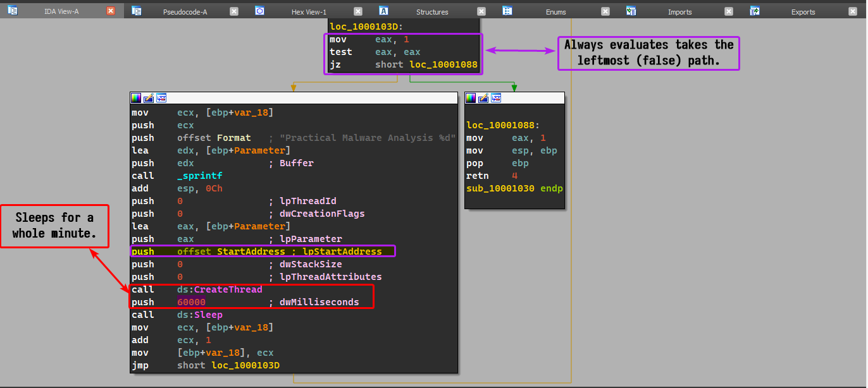
Task: Select loc_10001088 jump target in jz instruction
Action: tap(443, 64)
